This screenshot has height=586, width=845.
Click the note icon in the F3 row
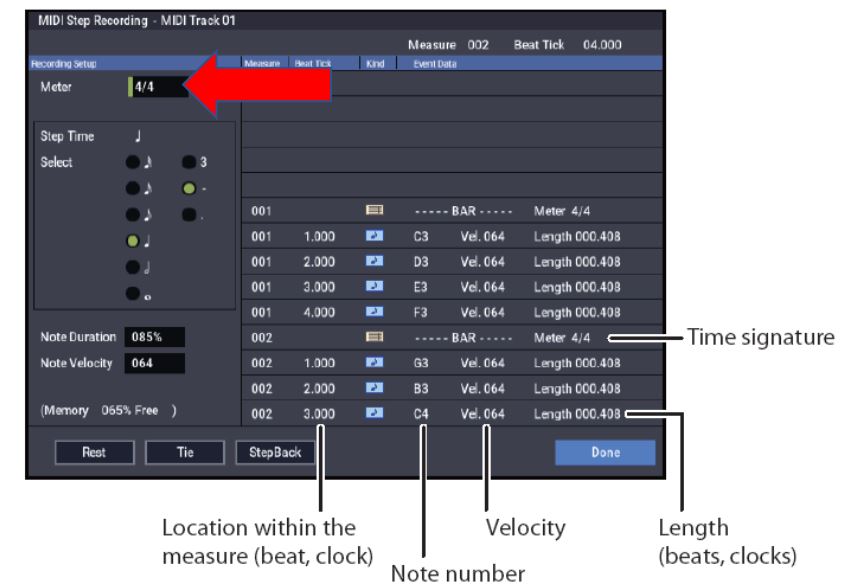coord(375,312)
